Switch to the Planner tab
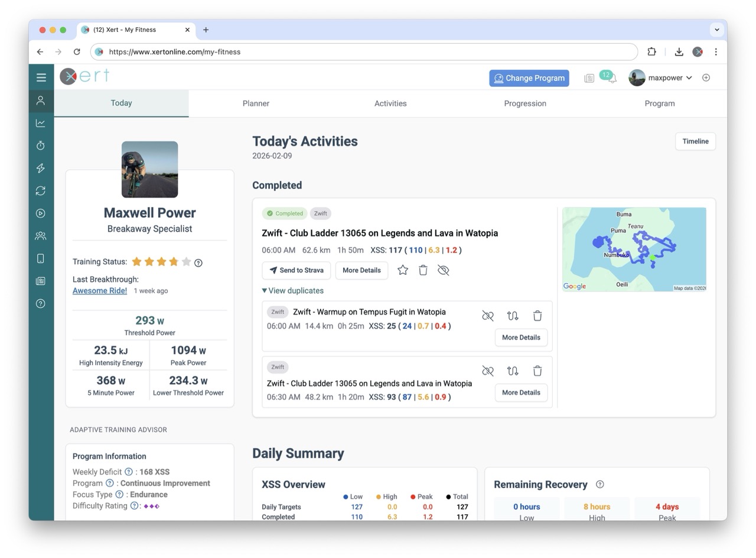 pos(256,103)
